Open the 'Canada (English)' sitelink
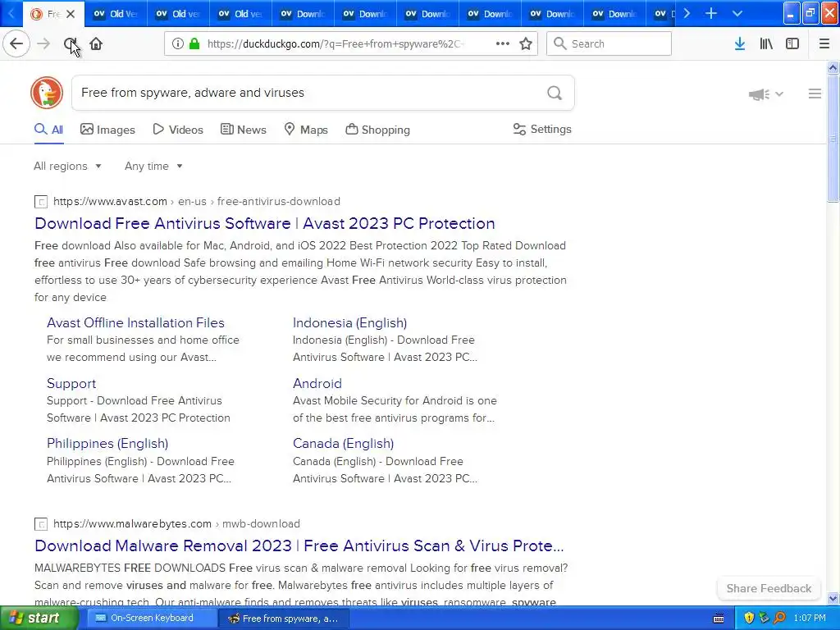Viewport: 840px width, 630px height. click(x=343, y=444)
